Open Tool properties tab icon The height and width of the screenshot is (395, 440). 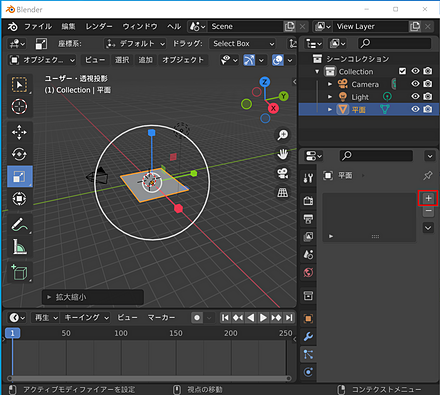coord(308,178)
